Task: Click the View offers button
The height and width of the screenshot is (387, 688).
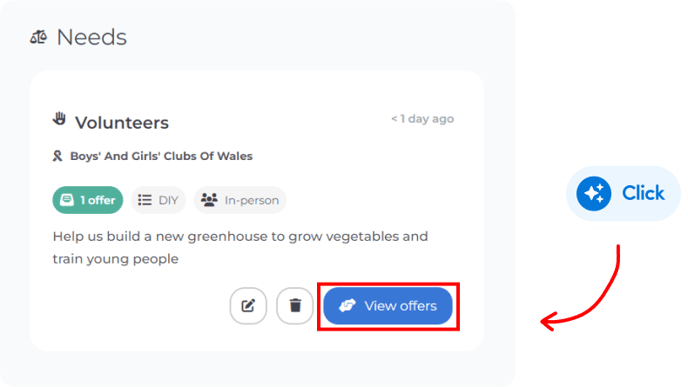Action: (387, 306)
